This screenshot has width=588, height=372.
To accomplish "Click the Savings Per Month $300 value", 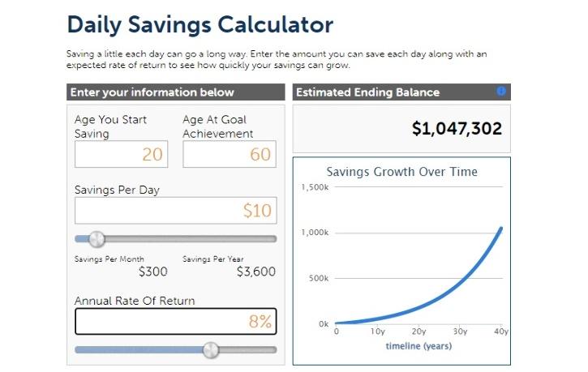I will pyautogui.click(x=153, y=272).
